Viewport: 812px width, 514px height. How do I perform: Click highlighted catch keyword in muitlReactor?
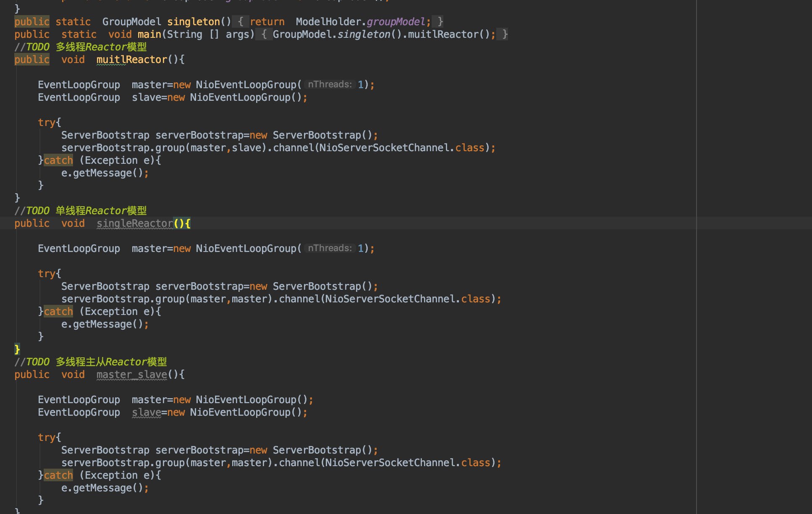click(x=58, y=160)
